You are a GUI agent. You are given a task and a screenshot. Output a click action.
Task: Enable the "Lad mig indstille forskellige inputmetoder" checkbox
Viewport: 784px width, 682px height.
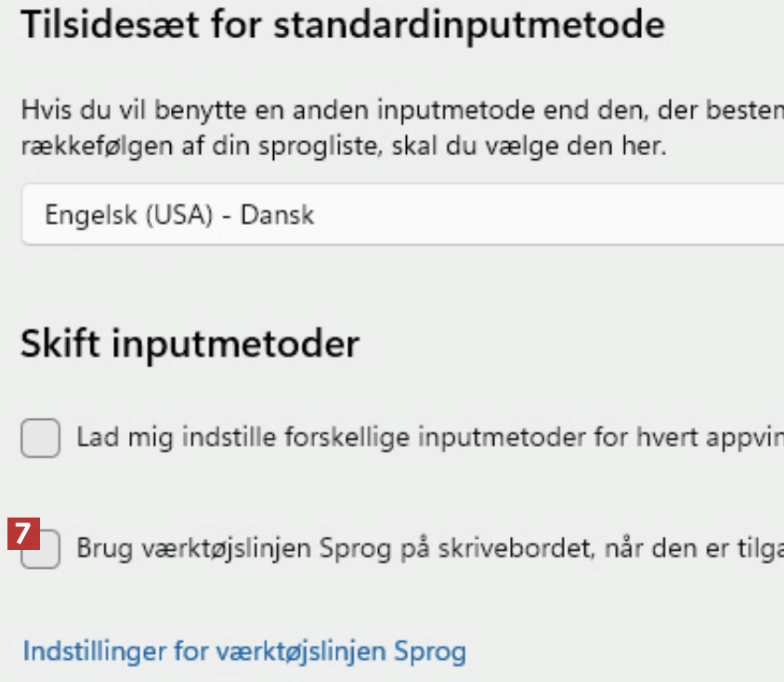tap(41, 439)
